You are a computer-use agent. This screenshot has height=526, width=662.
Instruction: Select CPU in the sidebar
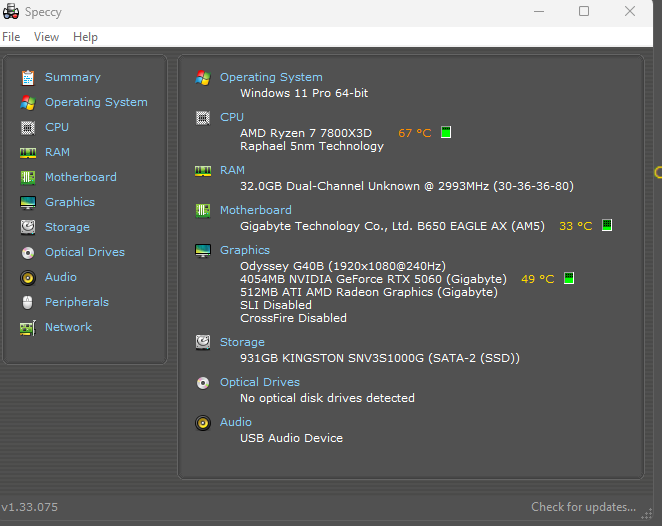click(x=57, y=127)
